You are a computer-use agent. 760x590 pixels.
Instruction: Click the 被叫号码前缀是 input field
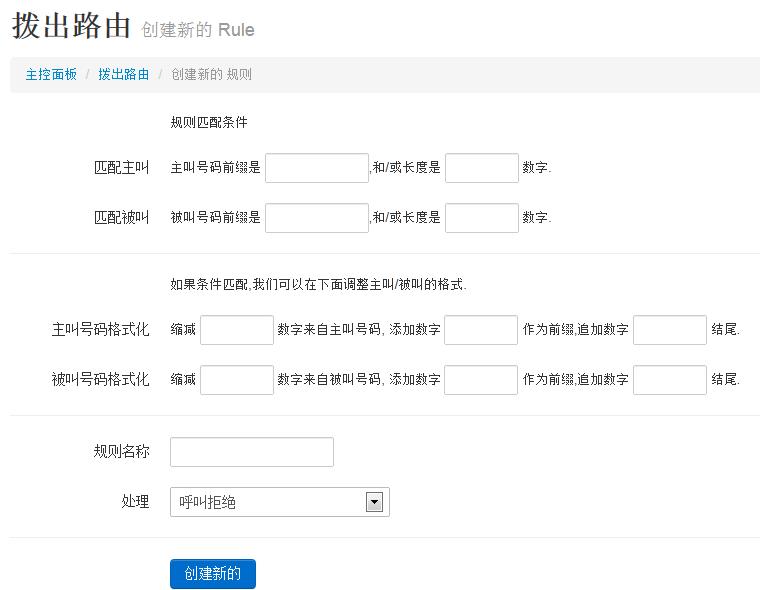(317, 218)
